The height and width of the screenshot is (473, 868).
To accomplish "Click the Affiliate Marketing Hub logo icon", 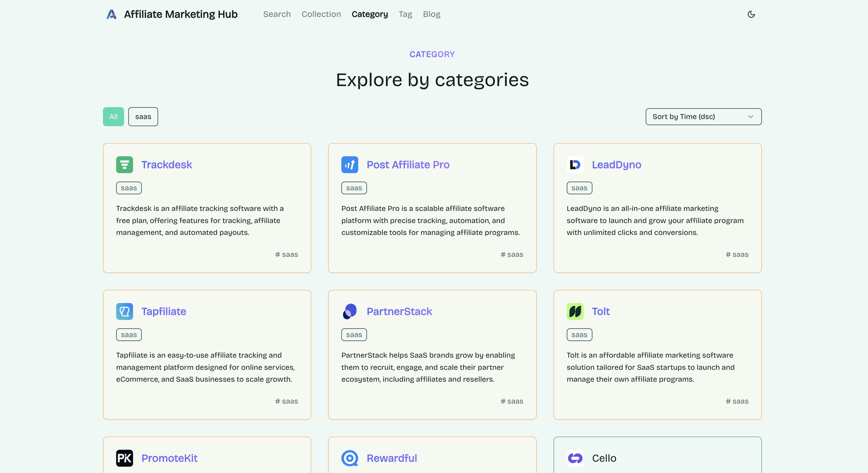I will click(x=111, y=14).
